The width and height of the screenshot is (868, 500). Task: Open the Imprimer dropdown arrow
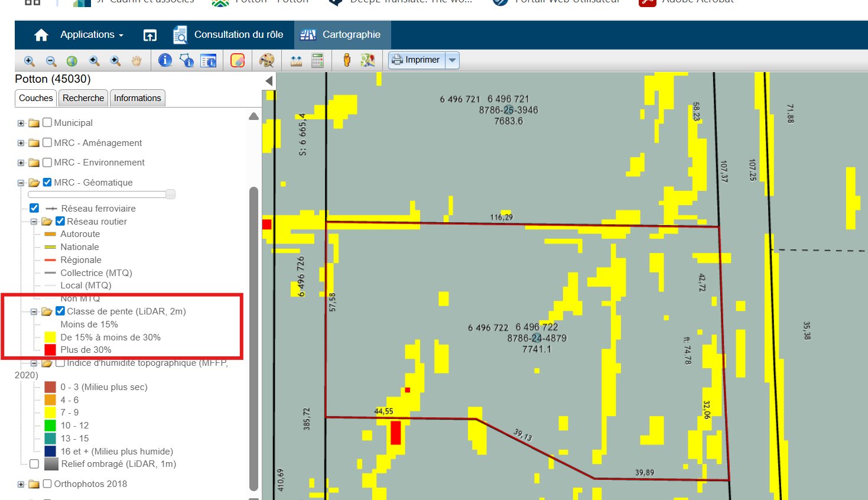(x=453, y=60)
